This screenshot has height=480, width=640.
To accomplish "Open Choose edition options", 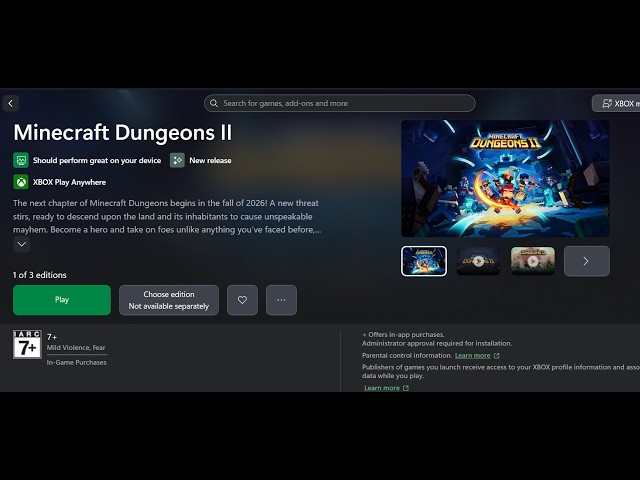I will coord(169,300).
